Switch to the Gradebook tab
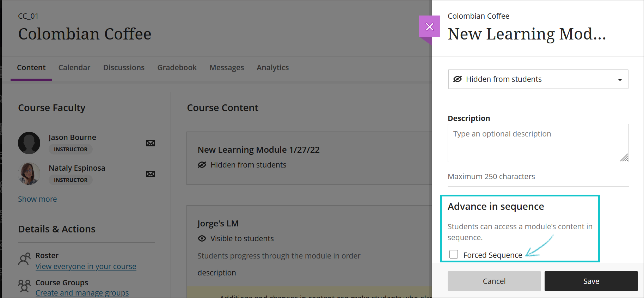The width and height of the screenshot is (644, 298). (177, 68)
